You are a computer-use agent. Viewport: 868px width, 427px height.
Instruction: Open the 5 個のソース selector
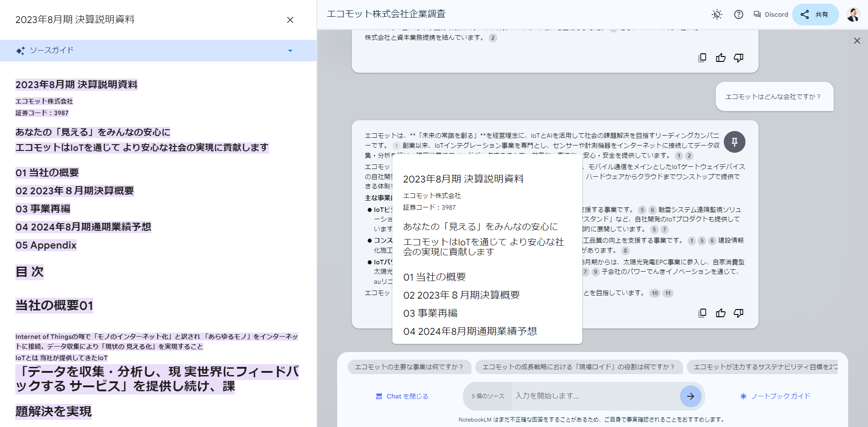(x=488, y=396)
